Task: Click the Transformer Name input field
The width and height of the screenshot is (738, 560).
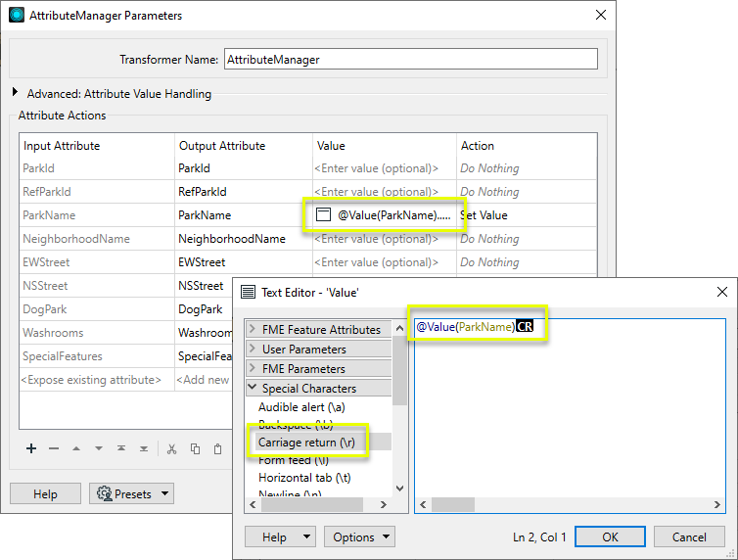Action: point(410,60)
